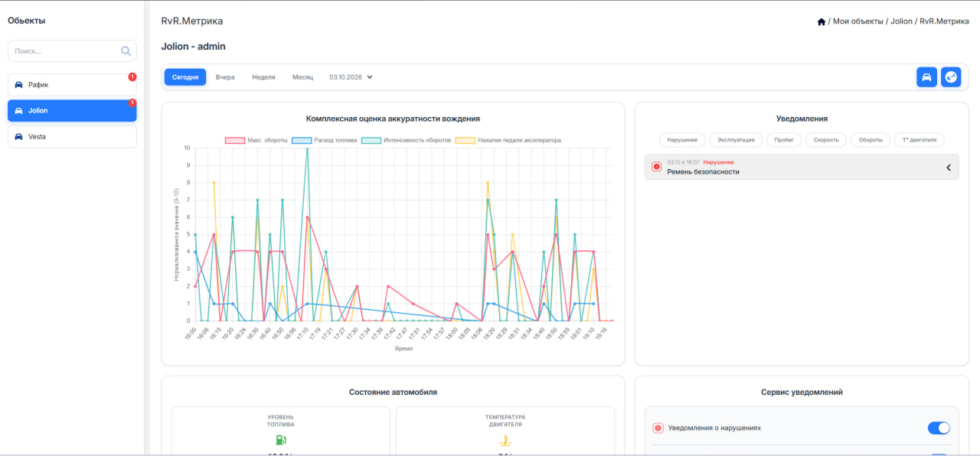Screen dimensions: 980x456
Task: Filter notifications by Скорость
Action: tap(827, 140)
